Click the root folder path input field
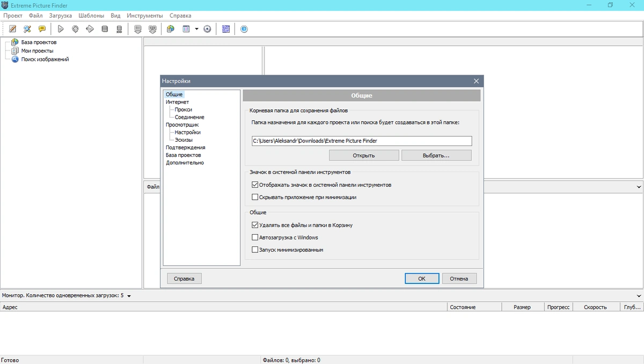 pyautogui.click(x=362, y=141)
